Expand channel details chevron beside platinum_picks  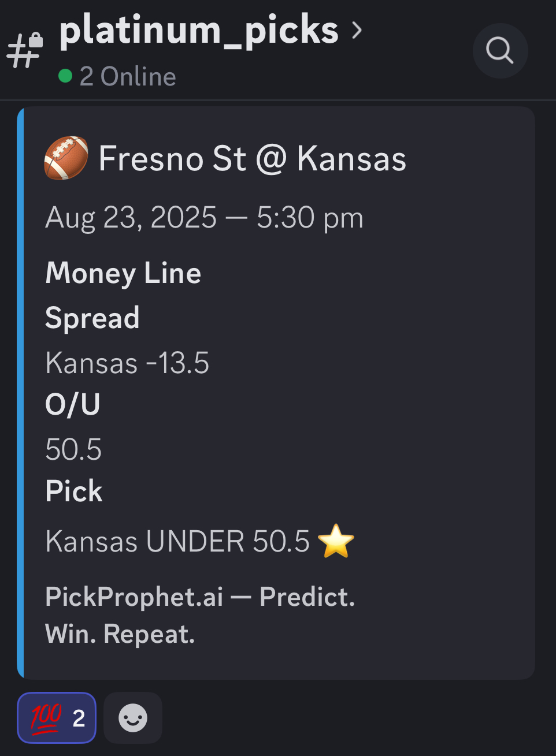point(357,30)
